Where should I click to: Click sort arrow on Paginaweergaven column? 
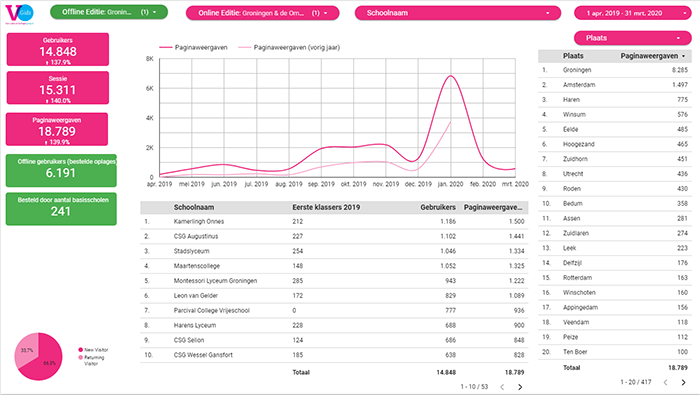(x=683, y=56)
